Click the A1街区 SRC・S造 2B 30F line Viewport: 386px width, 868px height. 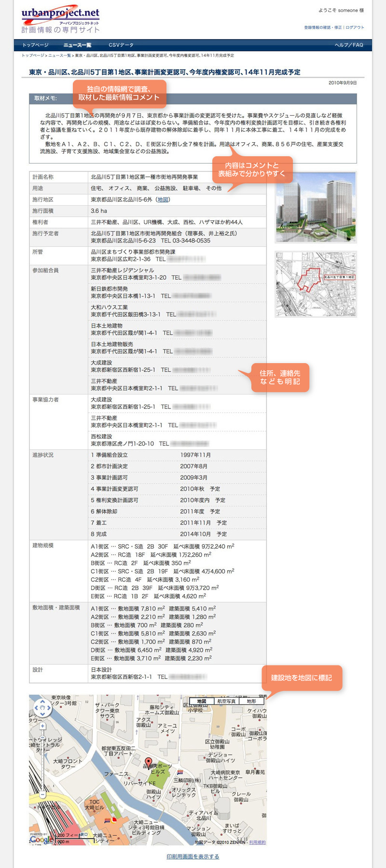(163, 546)
